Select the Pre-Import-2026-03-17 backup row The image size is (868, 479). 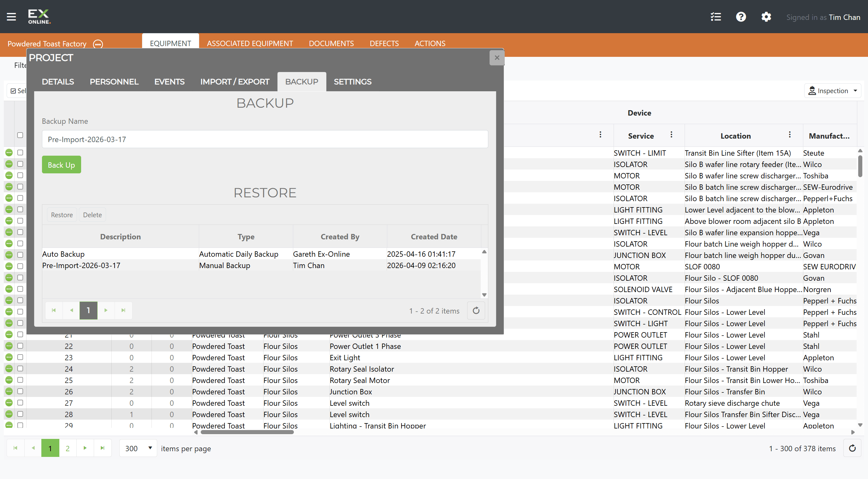click(x=261, y=265)
